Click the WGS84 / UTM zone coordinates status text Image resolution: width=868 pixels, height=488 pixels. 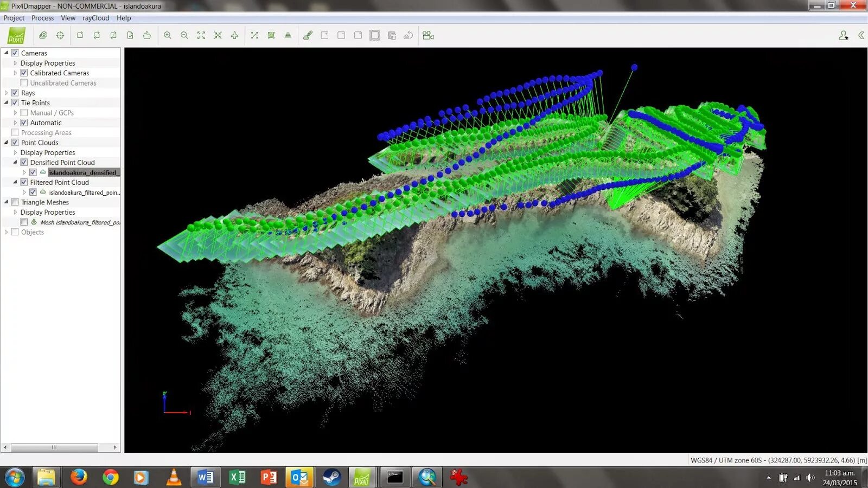(x=778, y=460)
